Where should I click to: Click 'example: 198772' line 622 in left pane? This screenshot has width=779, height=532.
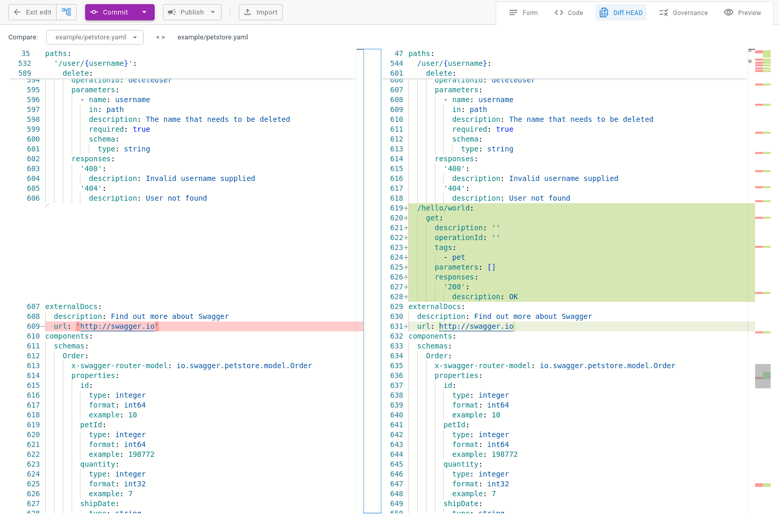point(121,454)
